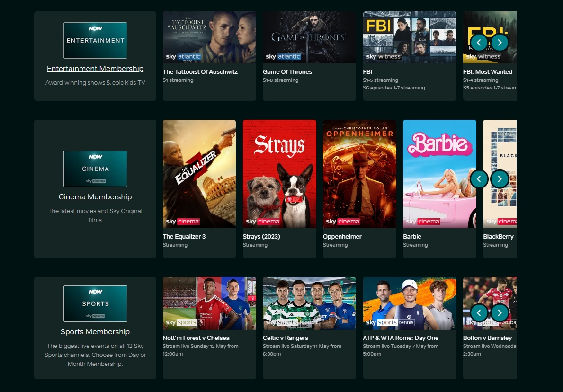Click 'Award-winning shows & epic kids TV' text

tap(95, 82)
